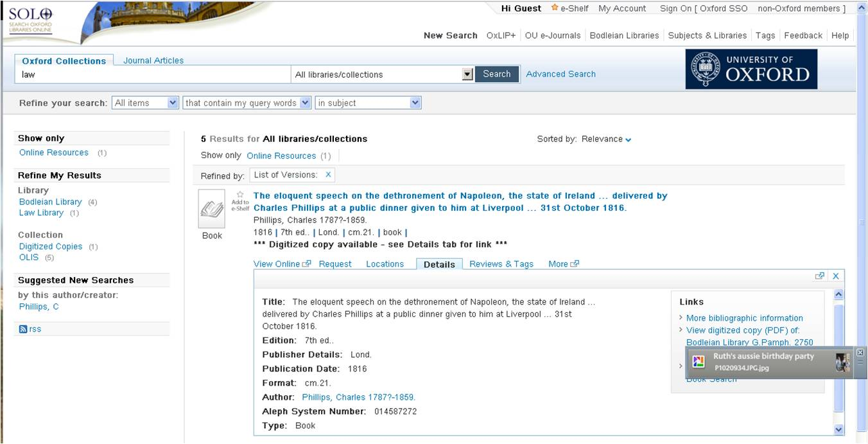
Task: Click the RSS feed icon
Action: pos(23,329)
